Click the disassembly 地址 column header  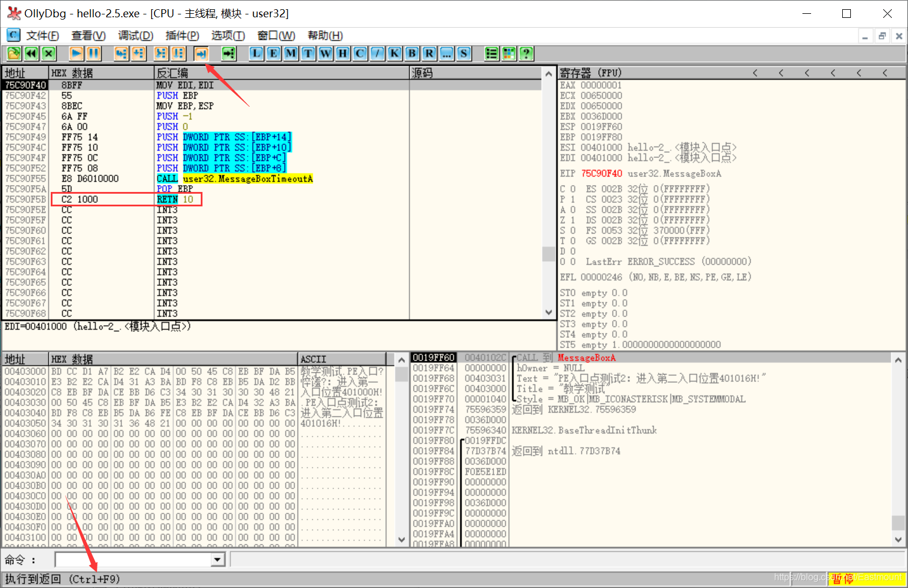pyautogui.click(x=25, y=73)
